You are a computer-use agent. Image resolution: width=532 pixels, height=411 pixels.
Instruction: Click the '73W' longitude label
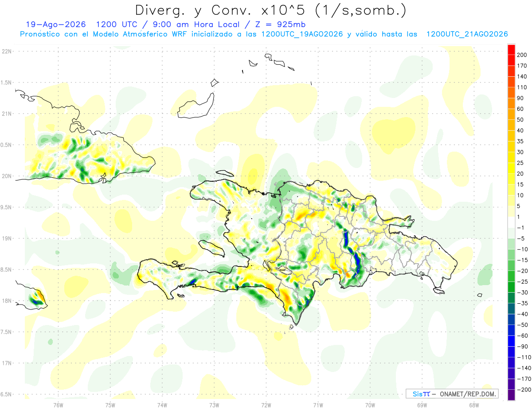tap(214, 404)
